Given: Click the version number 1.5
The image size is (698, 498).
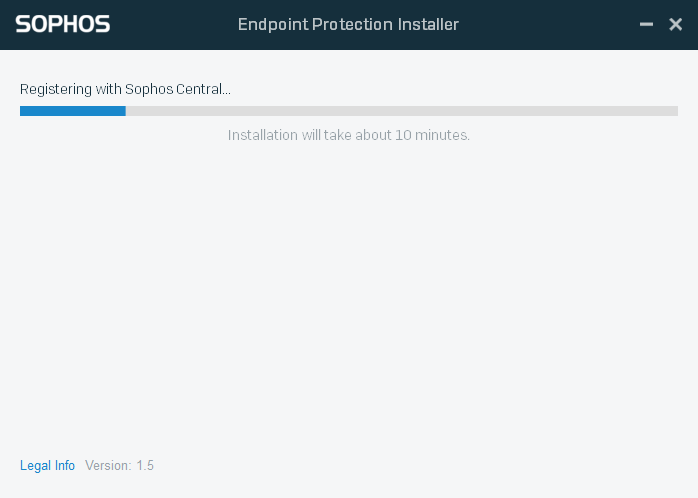Looking at the screenshot, I should pyautogui.click(x=145, y=466).
